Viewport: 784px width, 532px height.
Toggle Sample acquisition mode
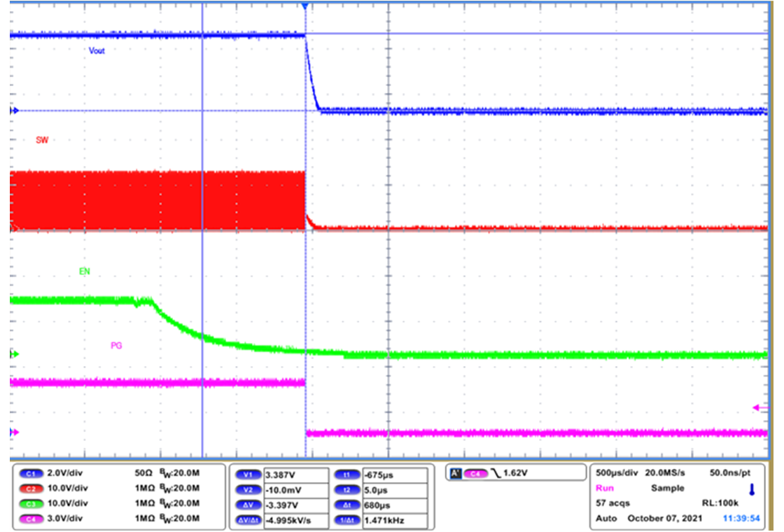tap(668, 489)
